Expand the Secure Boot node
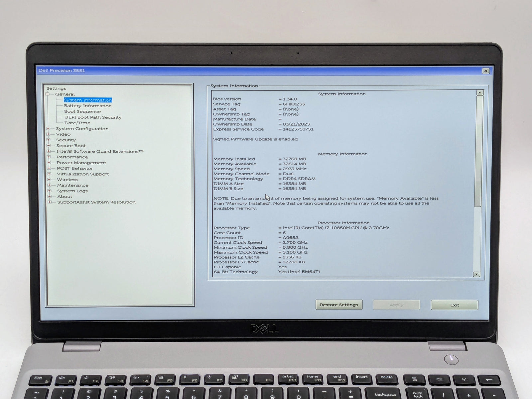 49,145
